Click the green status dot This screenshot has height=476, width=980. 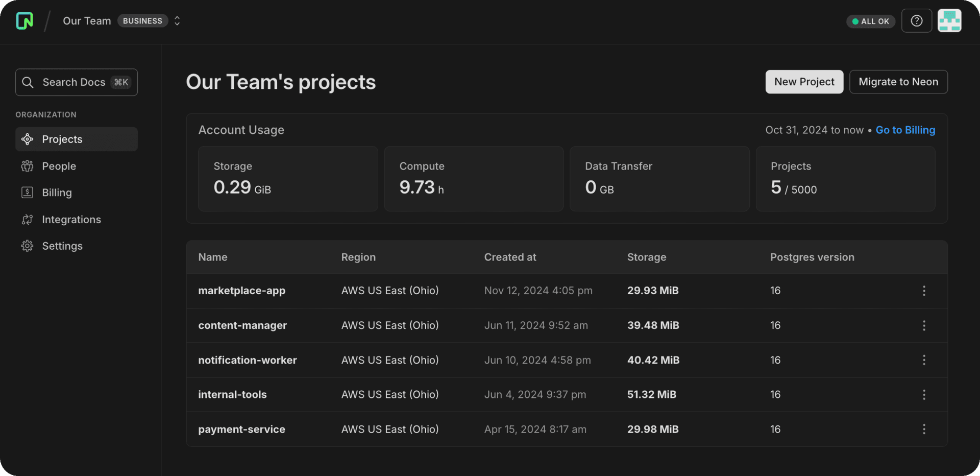(x=855, y=21)
